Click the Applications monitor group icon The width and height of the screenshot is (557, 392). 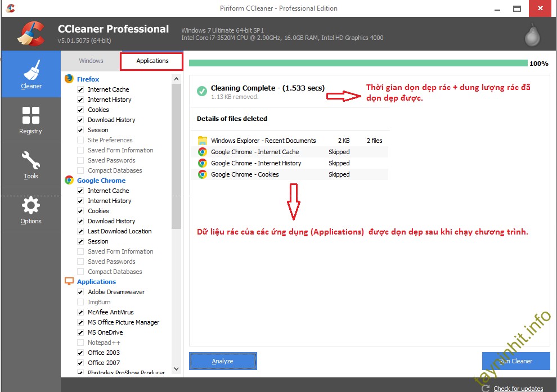pos(69,282)
